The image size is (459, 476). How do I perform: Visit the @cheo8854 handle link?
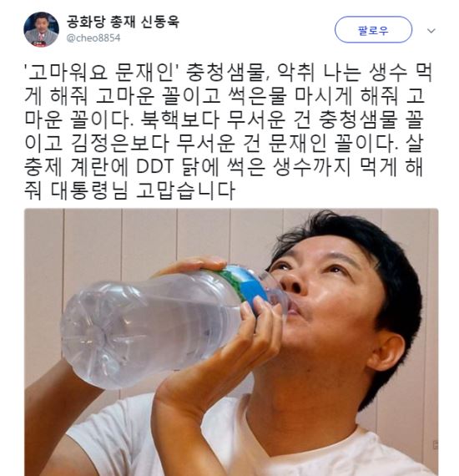[93, 38]
